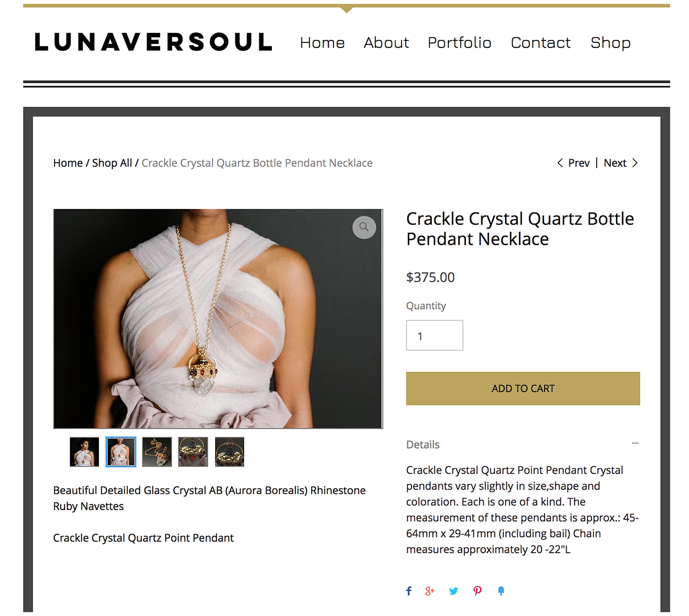
Task: Open the About page
Action: [x=386, y=42]
